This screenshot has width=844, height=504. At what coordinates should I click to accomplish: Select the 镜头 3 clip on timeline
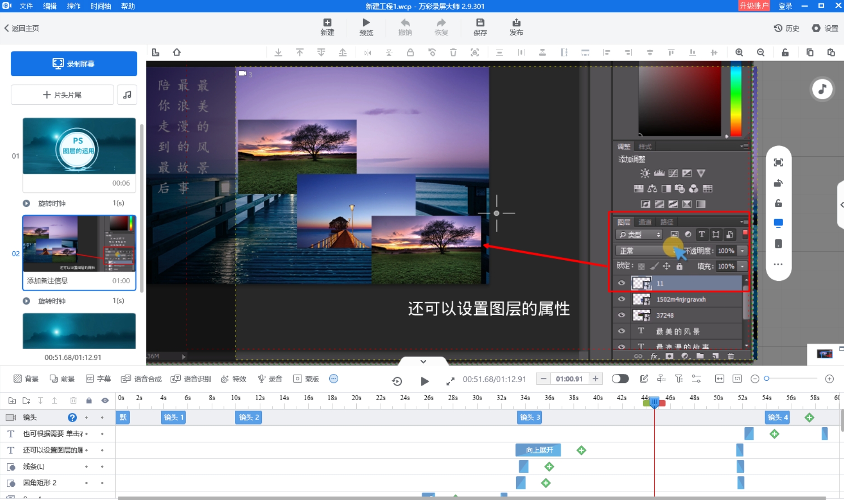coord(529,417)
